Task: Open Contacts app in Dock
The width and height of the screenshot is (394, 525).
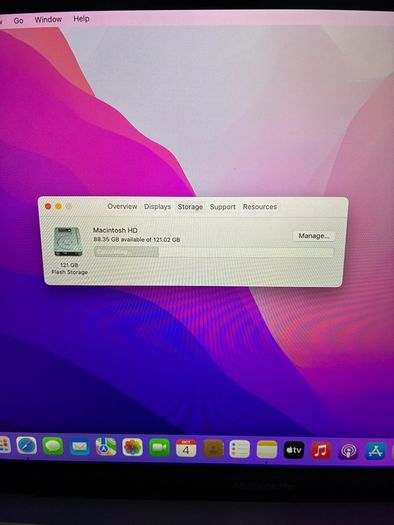Action: 213,449
